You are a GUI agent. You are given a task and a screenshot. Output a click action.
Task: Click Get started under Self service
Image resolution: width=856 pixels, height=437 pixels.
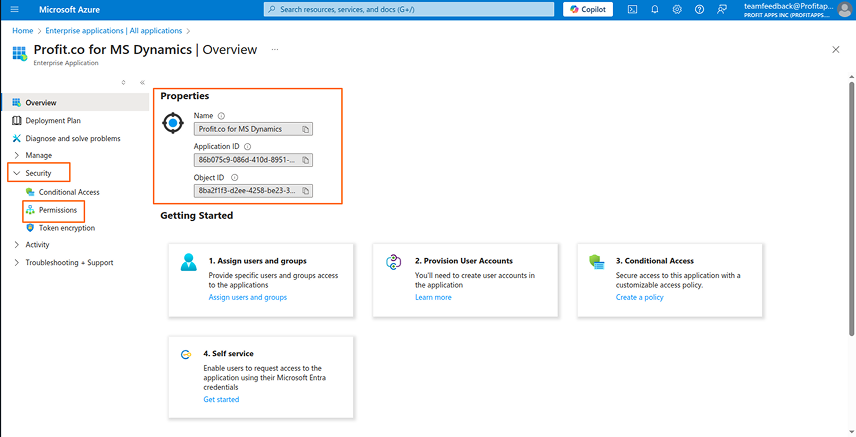[221, 399]
